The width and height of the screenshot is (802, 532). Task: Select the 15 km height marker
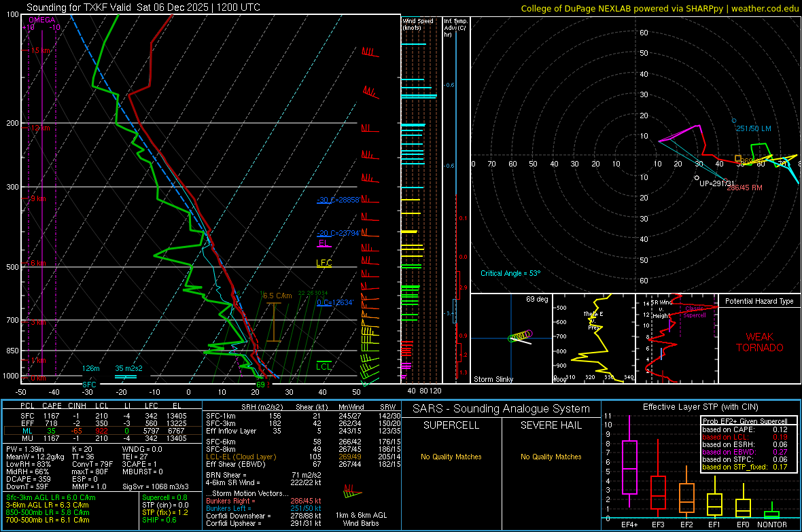(40, 51)
